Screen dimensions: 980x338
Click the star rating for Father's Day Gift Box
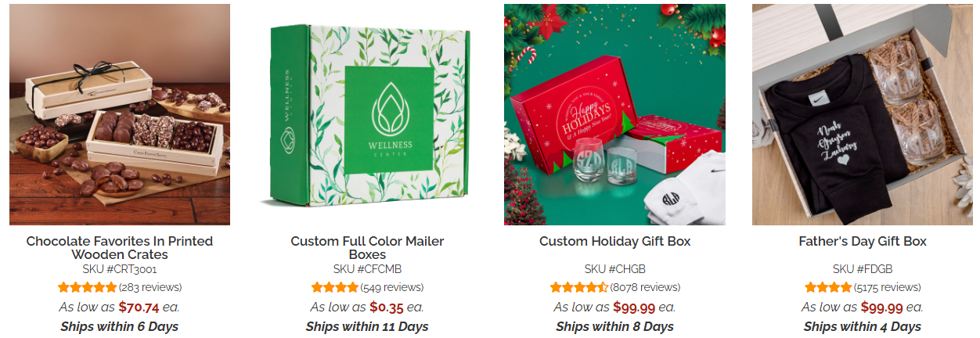(x=828, y=287)
